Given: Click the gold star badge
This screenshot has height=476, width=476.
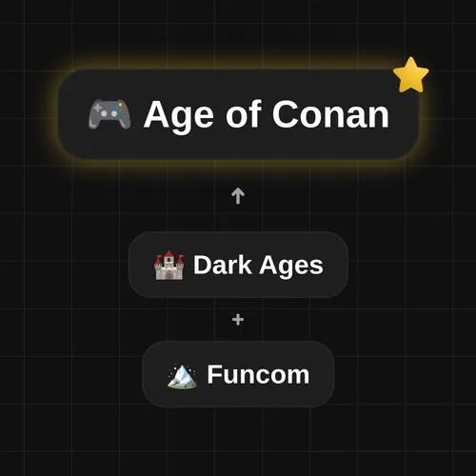Looking at the screenshot, I should (411, 75).
